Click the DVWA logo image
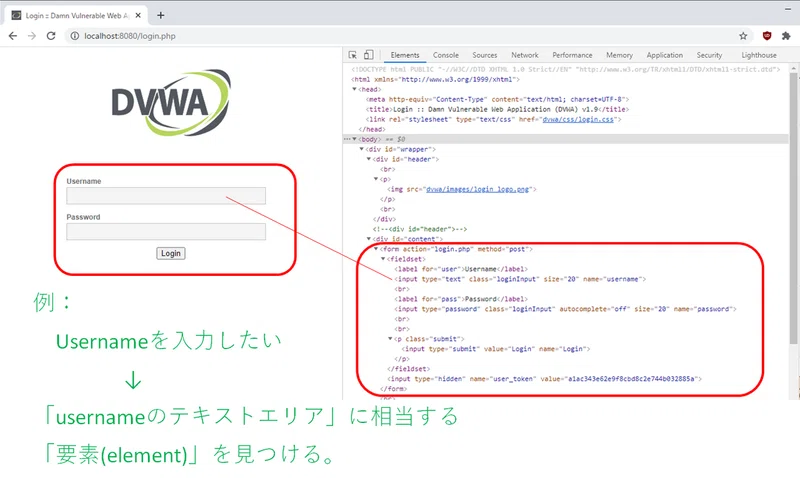Image resolution: width=800 pixels, height=478 pixels. click(171, 103)
